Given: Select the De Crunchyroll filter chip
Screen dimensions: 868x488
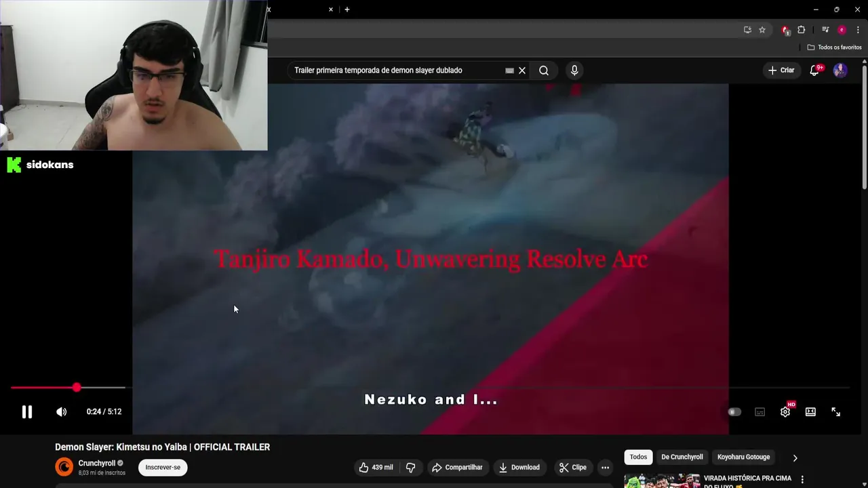Looking at the screenshot, I should click(682, 457).
